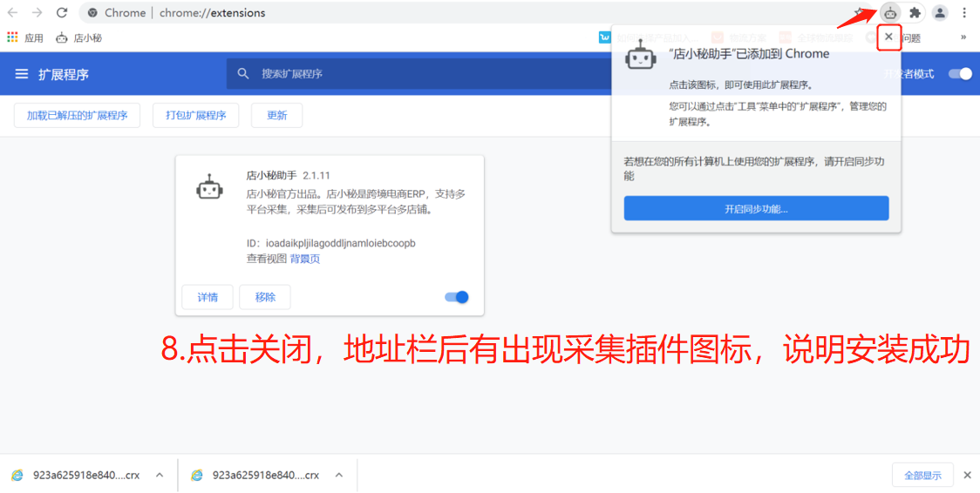Click the Chrome site info icon
Viewport: 980px width, 493px height.
pos(93,12)
